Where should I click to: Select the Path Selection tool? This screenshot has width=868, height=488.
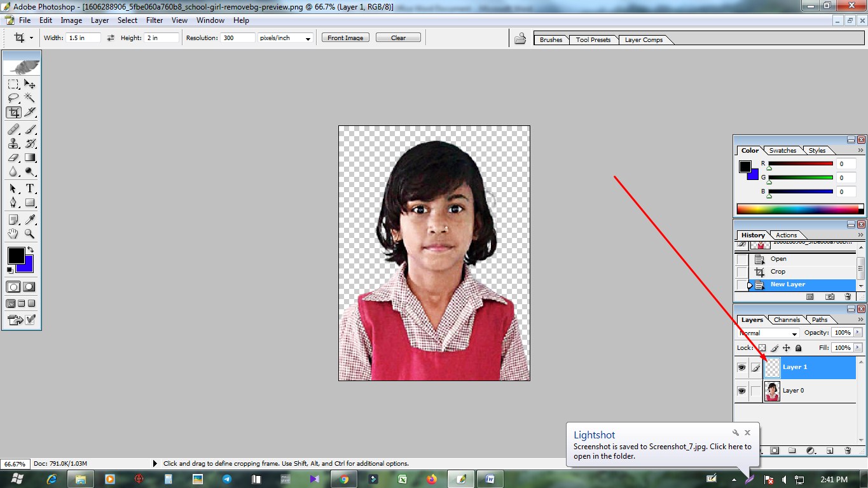13,188
